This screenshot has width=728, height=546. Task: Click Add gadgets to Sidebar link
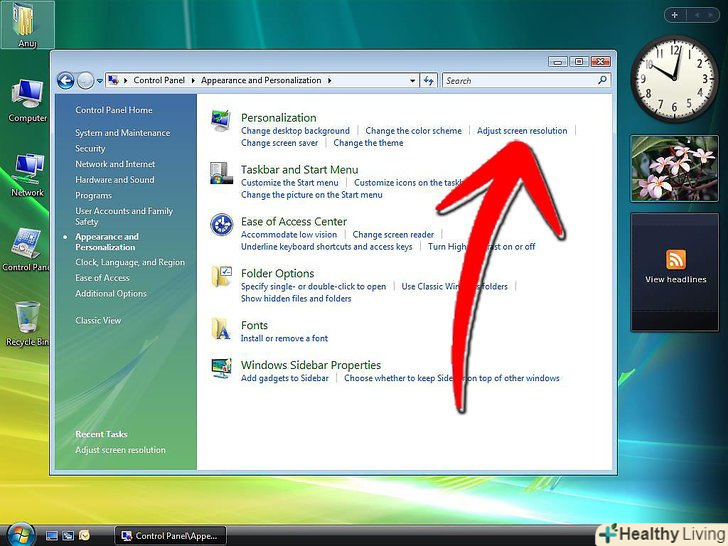tap(285, 378)
